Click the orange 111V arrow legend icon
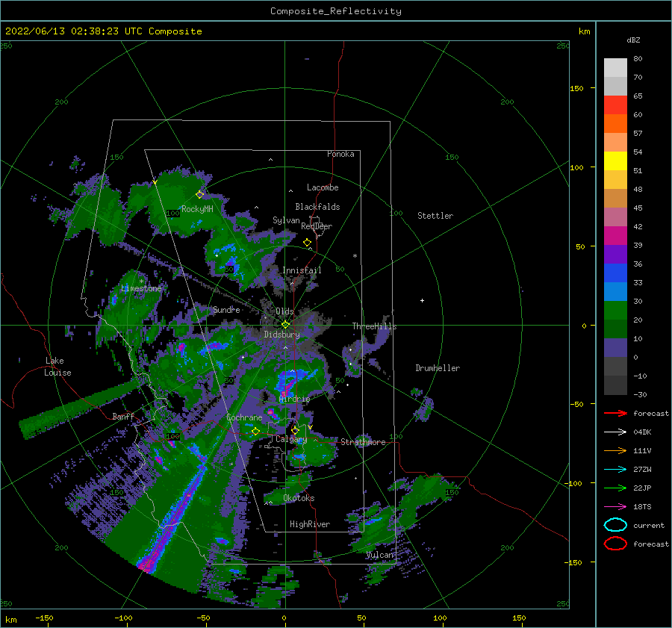The width and height of the screenshot is (672, 628). (615, 450)
